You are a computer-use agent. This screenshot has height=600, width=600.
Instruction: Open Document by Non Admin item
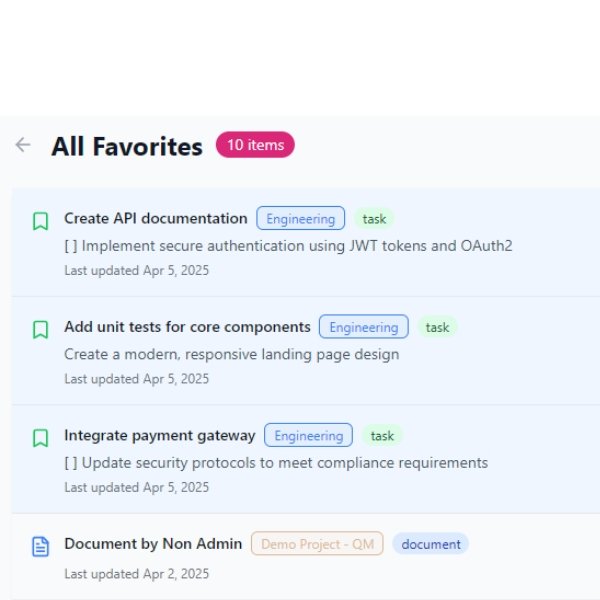153,544
